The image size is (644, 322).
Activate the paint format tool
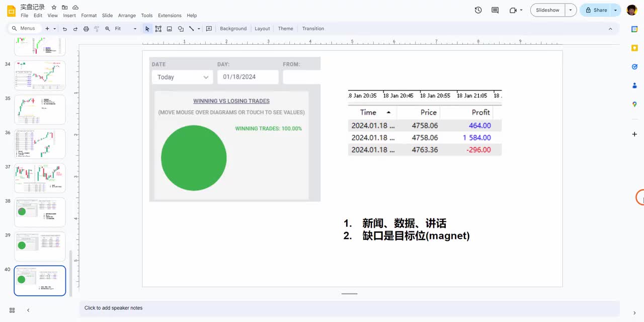coord(97,29)
